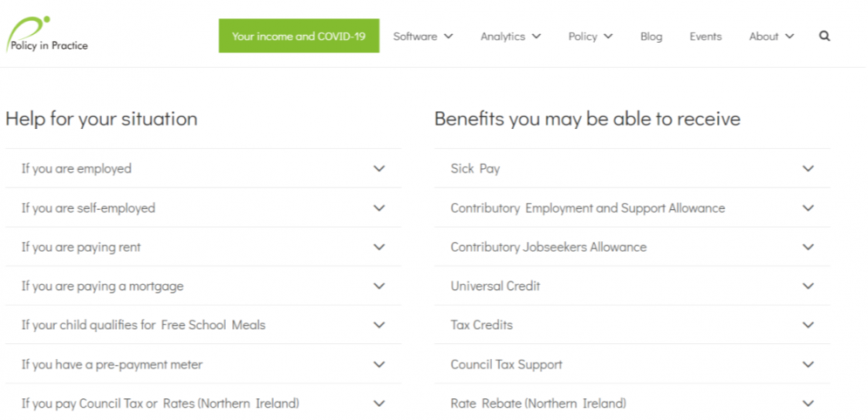The width and height of the screenshot is (868, 420).
Task: Click the search magnifier icon
Action: tap(824, 37)
